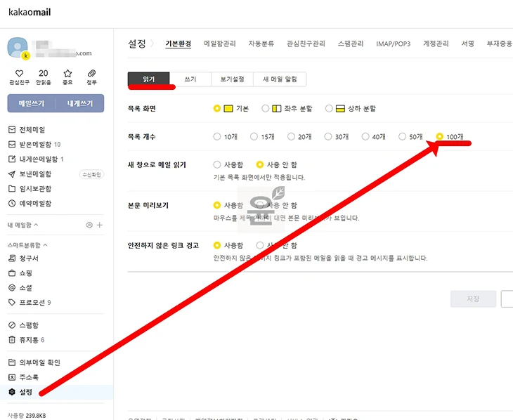
Task: Select the 보기설정 sub-tab
Action: click(233, 79)
